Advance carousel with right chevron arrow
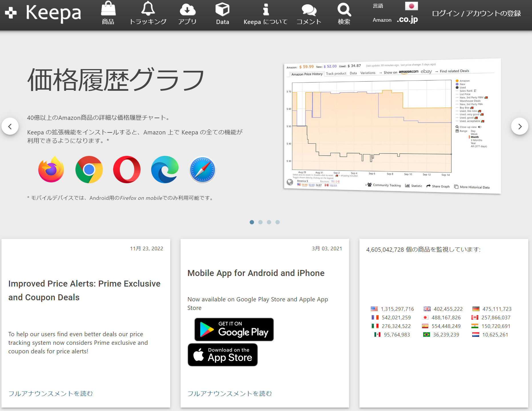Viewport: 532px width, 411px height. pos(519,126)
